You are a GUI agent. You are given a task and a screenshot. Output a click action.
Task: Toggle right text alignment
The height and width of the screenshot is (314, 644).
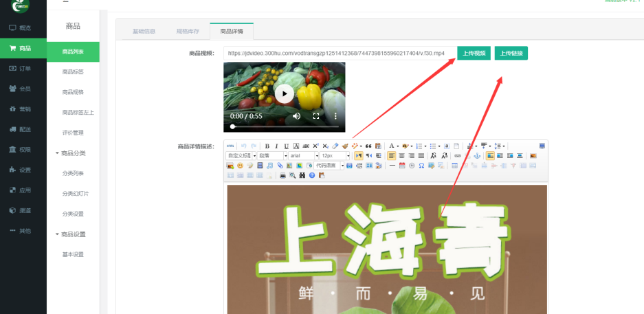(x=412, y=155)
